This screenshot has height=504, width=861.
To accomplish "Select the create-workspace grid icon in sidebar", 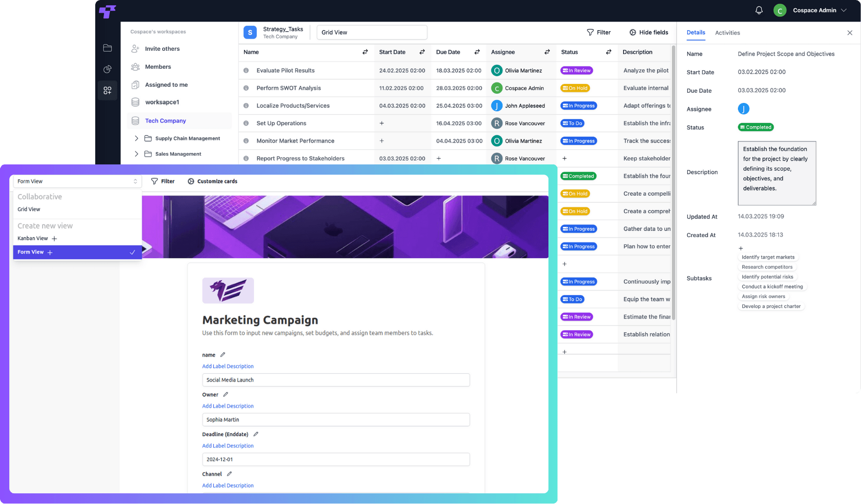I will tap(107, 90).
